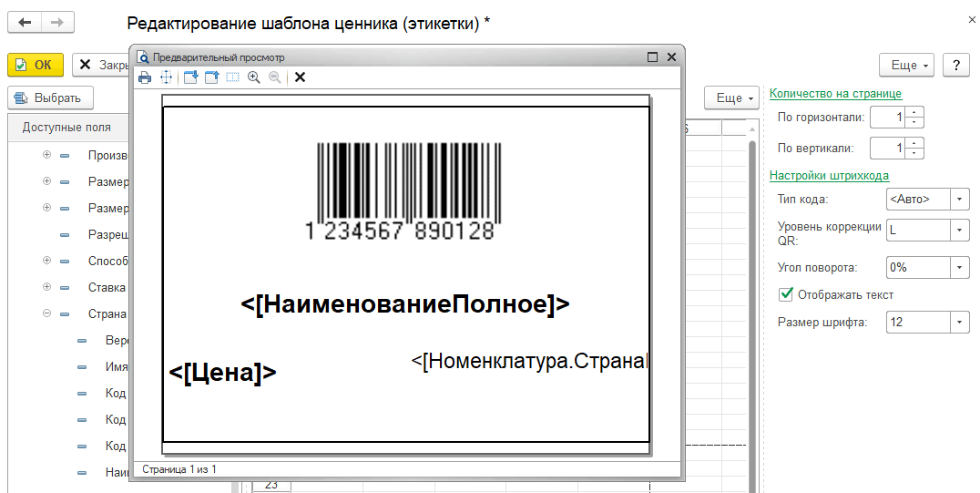Open the Тип кода dropdown
This screenshot has width=980, height=493.
coord(959,199)
